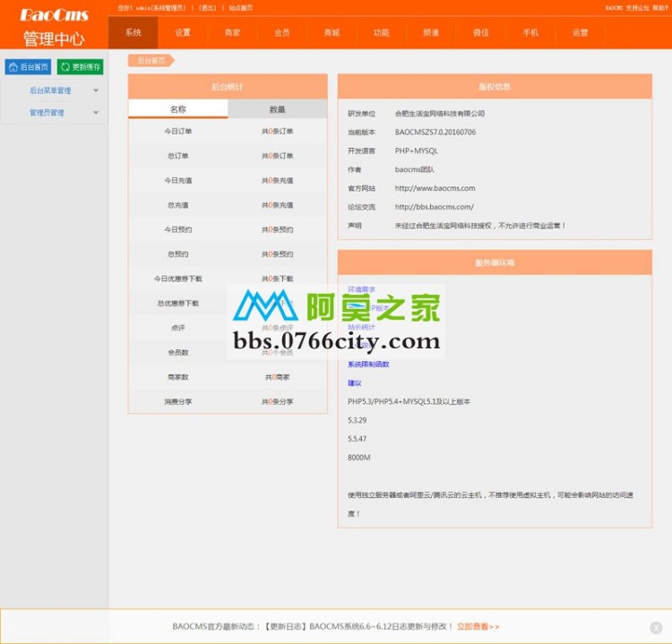The width and height of the screenshot is (672, 644).
Task: Select the 商城 top navigation tab
Action: [332, 32]
